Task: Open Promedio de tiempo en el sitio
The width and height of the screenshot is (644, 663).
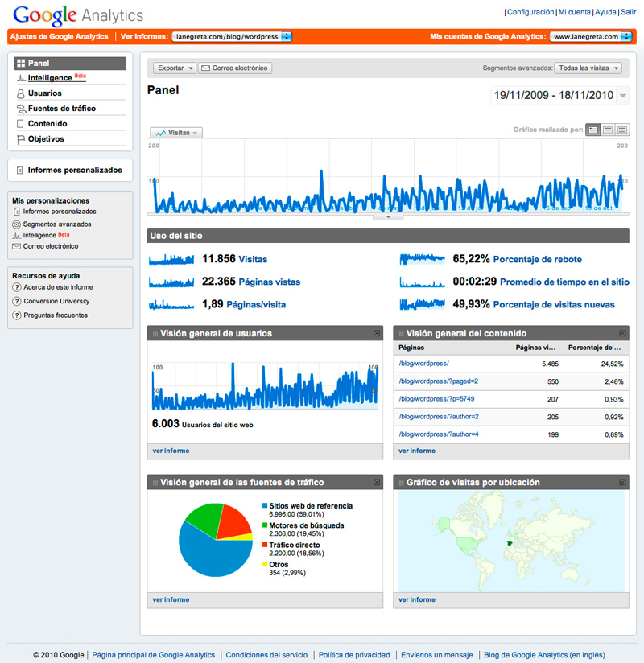Action: click(564, 282)
